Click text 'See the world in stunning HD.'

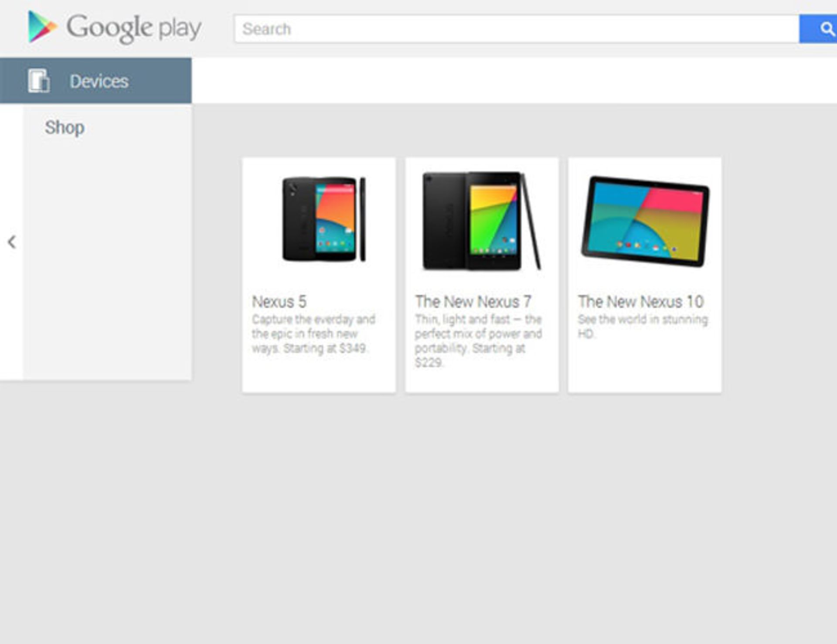coord(643,326)
